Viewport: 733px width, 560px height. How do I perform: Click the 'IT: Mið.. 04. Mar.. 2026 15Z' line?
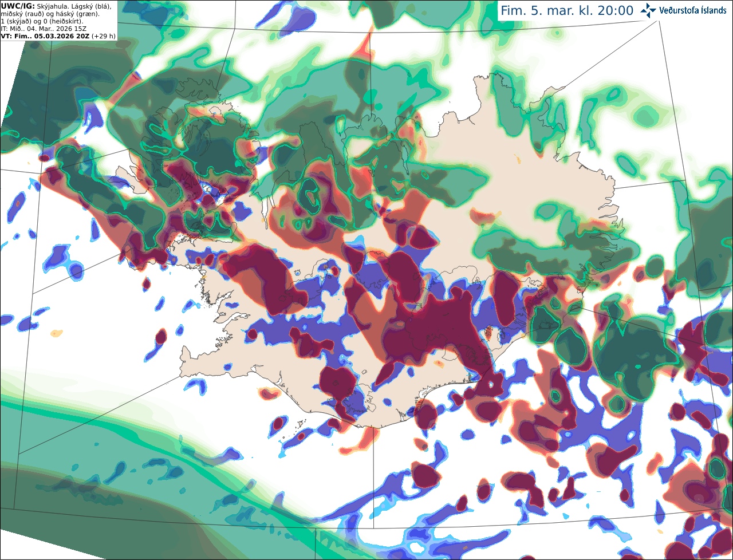pos(44,29)
